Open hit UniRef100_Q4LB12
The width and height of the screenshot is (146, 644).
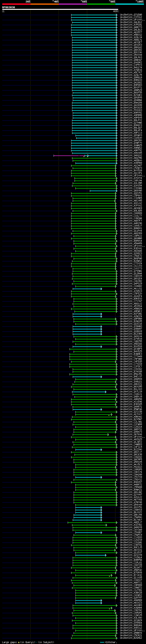coord(131,22)
